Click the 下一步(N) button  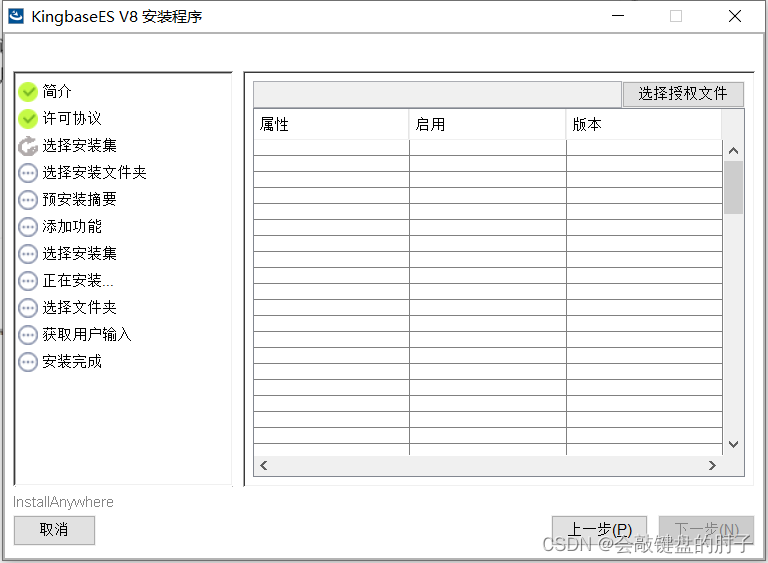point(706,529)
